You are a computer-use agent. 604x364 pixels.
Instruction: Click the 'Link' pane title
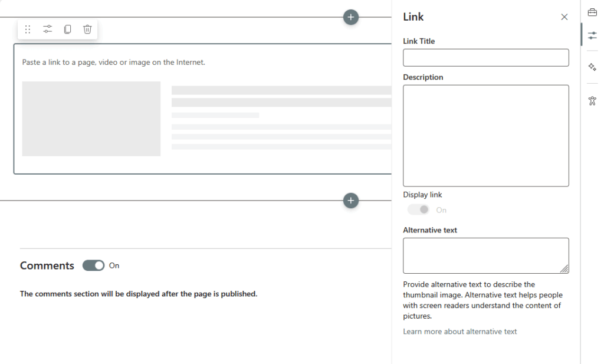click(x=413, y=17)
